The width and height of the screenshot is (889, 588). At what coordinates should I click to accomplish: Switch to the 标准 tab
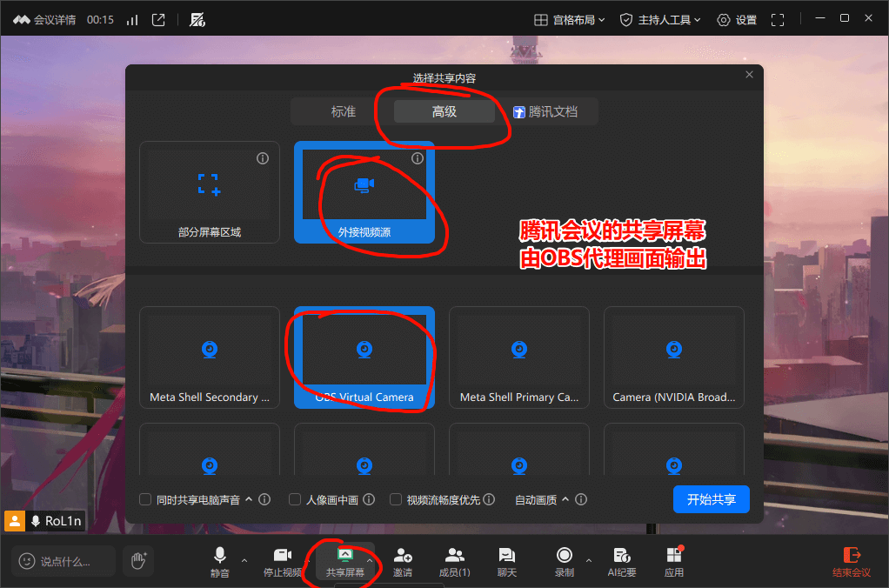(343, 111)
